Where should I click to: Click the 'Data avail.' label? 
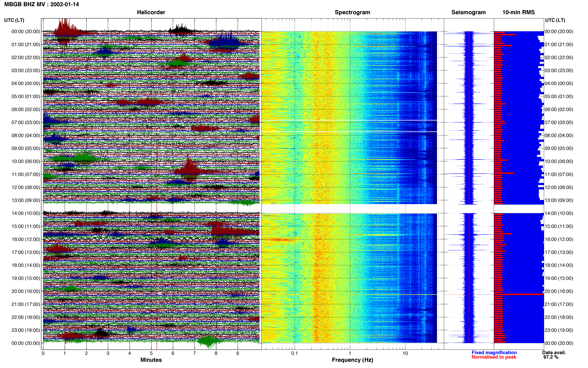coord(554,353)
